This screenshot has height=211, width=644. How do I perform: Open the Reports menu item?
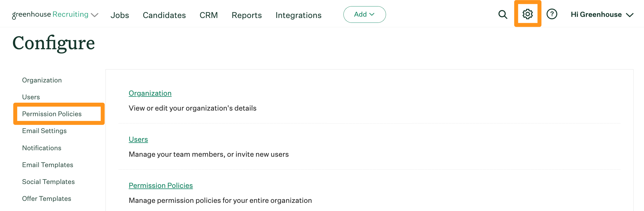pos(247,15)
